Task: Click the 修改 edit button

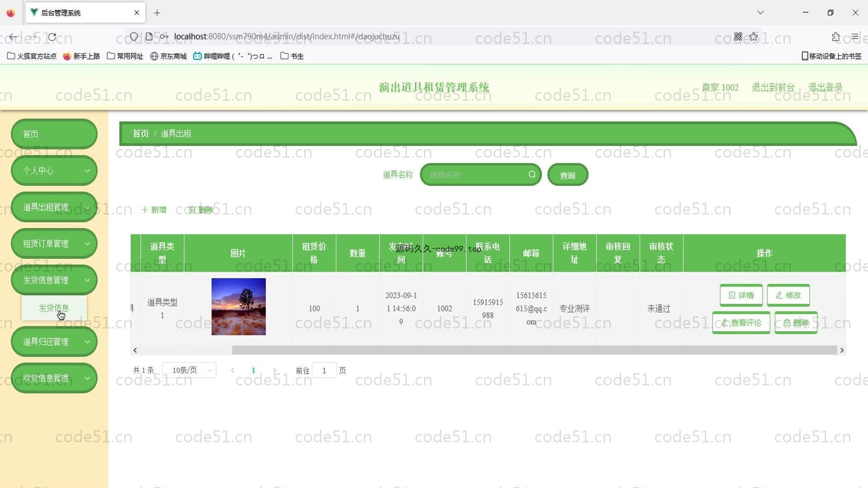Action: [788, 295]
